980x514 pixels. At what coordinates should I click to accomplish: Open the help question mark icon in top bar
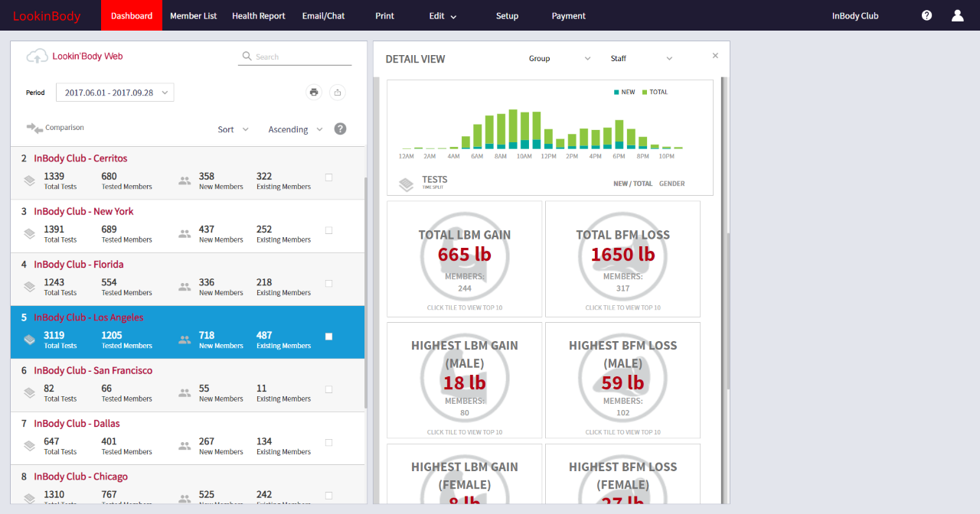926,15
